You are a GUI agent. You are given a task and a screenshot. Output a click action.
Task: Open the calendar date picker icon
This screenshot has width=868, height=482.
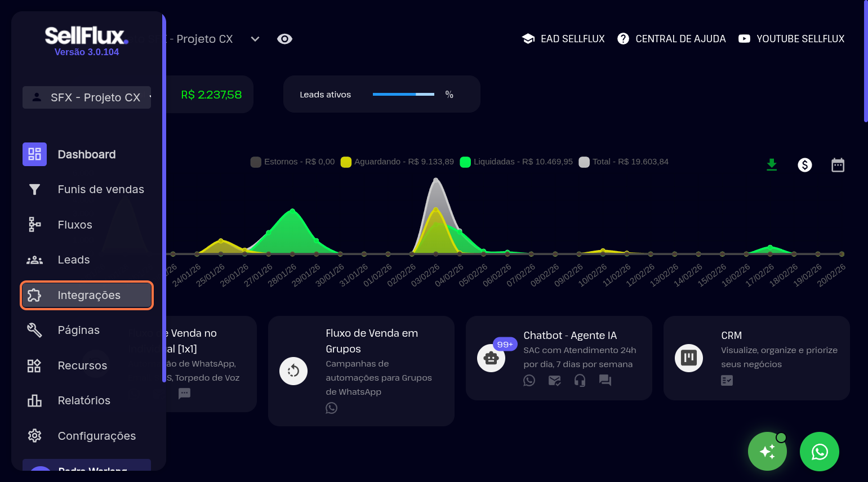(x=838, y=165)
